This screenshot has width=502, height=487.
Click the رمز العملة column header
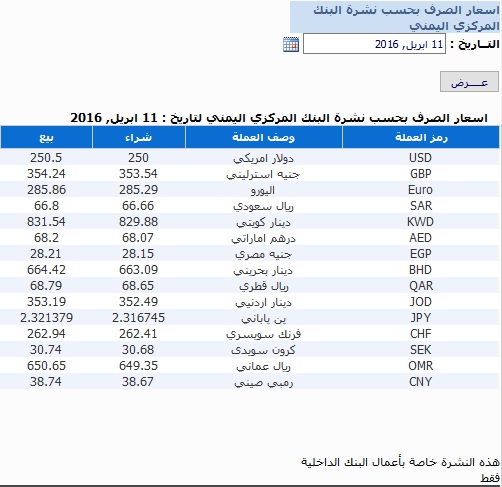tap(421, 137)
